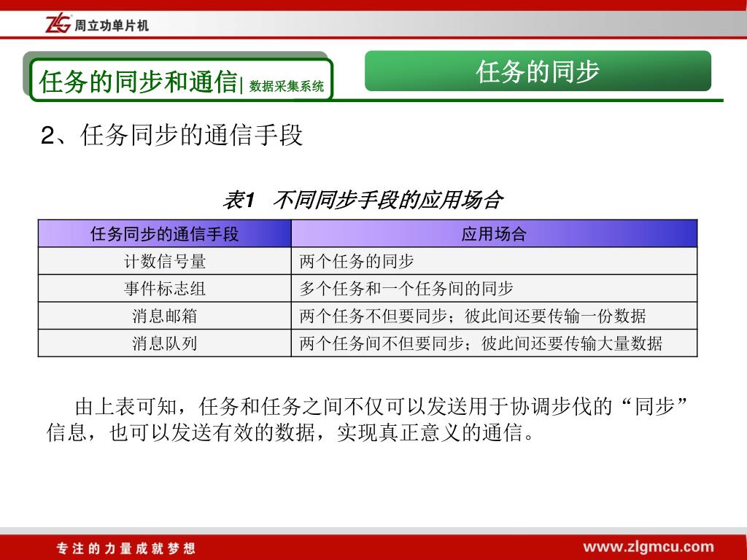
Task: Click footer slogan 专注的力量成就梦想
Action: tap(126, 548)
